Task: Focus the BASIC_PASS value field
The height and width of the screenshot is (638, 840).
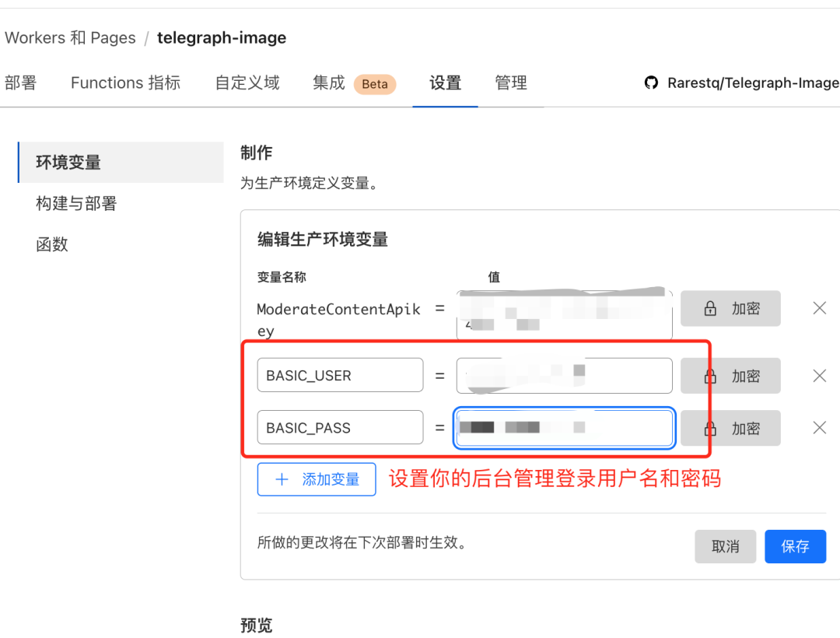Action: coord(564,427)
